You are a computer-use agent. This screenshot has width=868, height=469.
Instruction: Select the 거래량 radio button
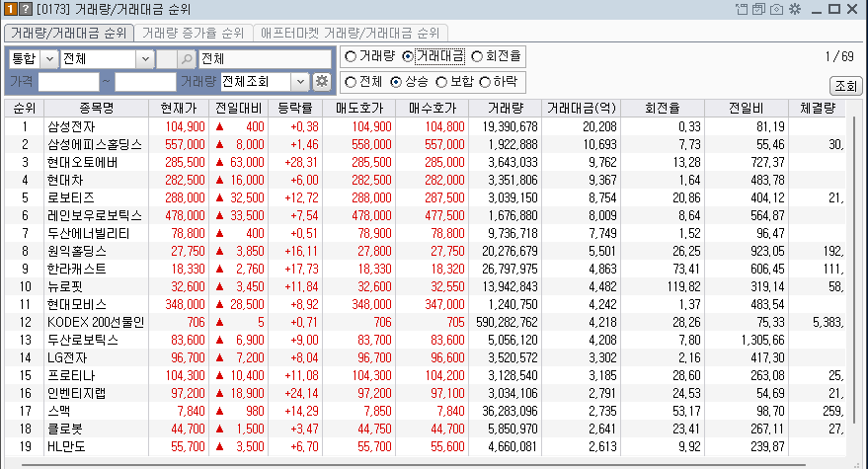coord(350,56)
